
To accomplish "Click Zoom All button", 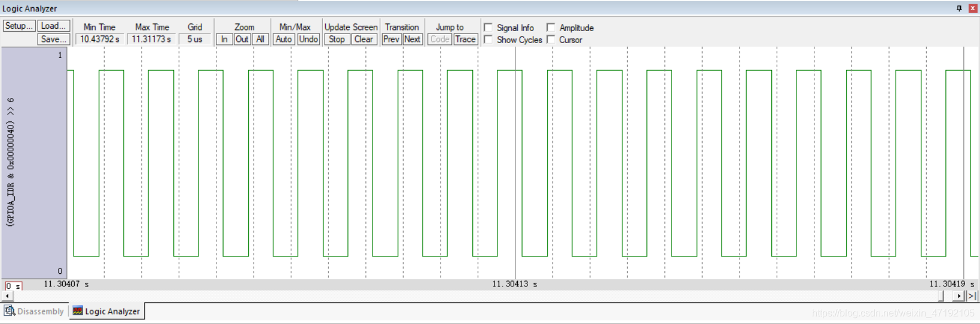I will pos(259,39).
